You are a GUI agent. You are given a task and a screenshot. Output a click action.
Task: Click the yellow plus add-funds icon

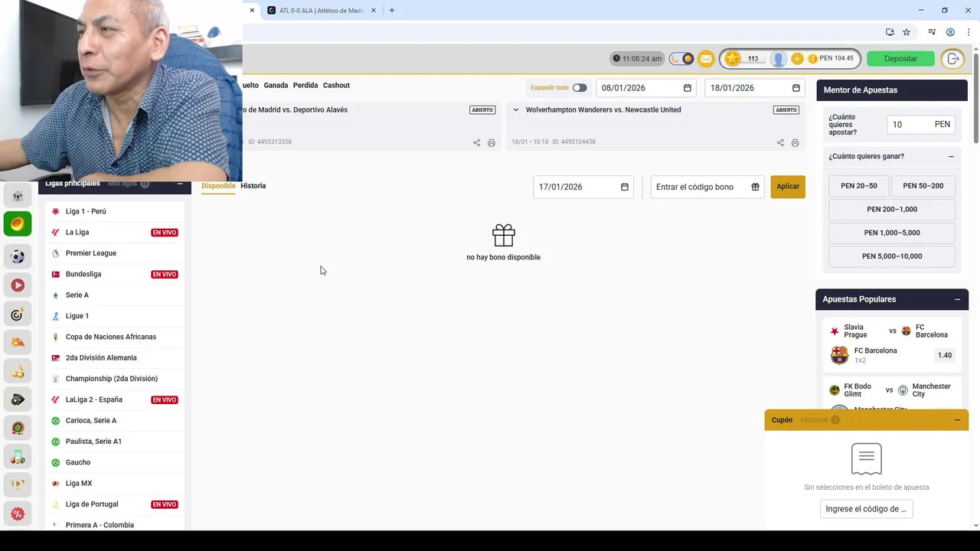797,59
